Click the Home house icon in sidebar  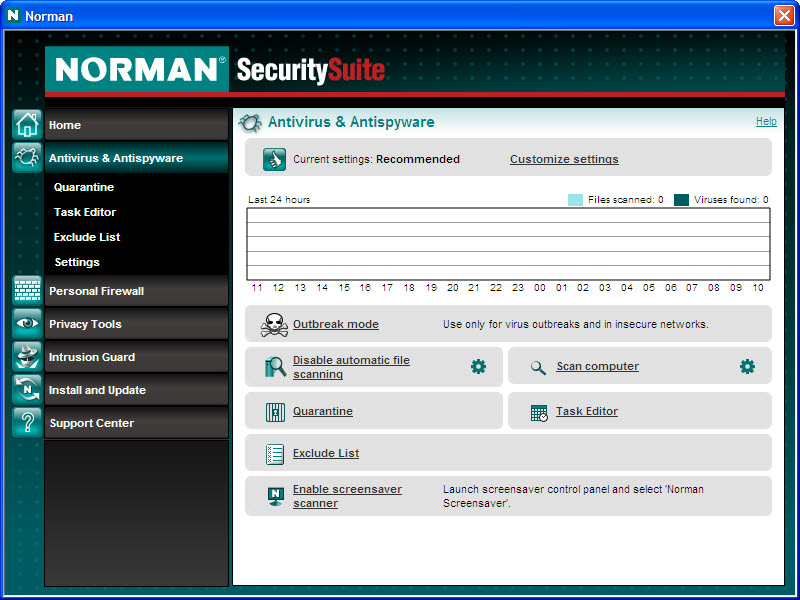tap(27, 124)
